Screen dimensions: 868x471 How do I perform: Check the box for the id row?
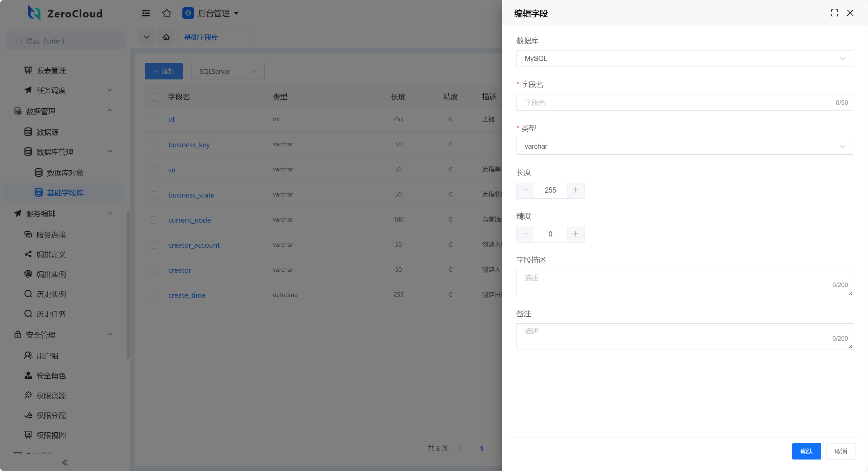[x=153, y=119]
